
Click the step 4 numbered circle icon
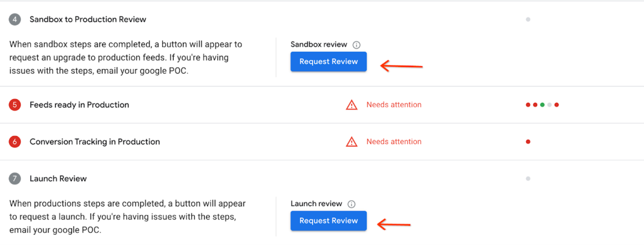point(15,20)
